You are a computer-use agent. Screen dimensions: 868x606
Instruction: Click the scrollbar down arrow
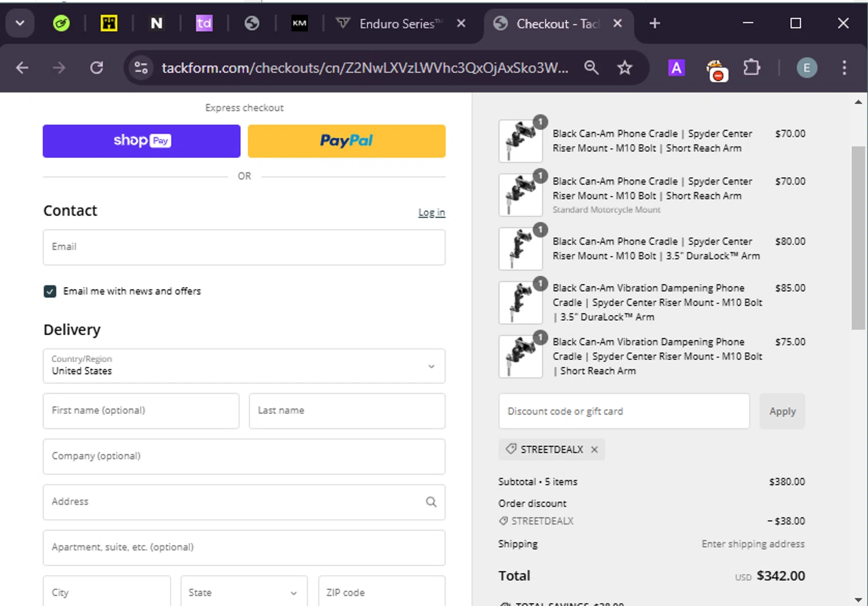(x=858, y=600)
